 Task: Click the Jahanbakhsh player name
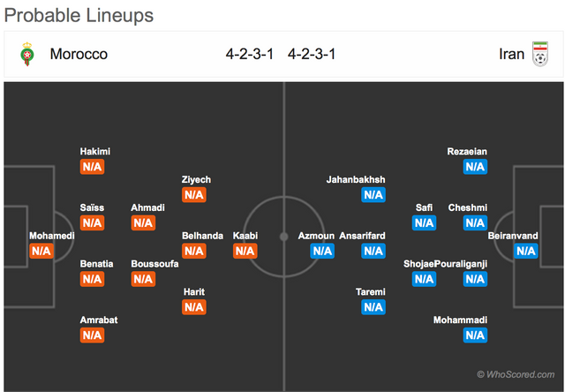pos(356,179)
